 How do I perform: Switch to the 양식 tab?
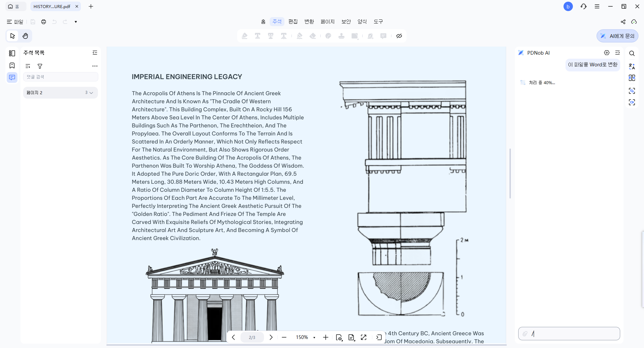point(362,21)
